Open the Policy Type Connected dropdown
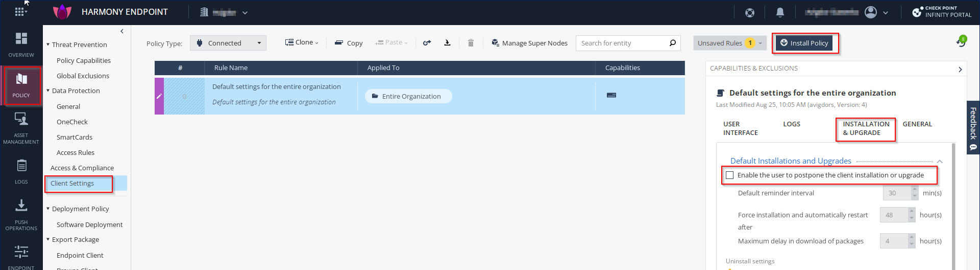 (x=228, y=43)
